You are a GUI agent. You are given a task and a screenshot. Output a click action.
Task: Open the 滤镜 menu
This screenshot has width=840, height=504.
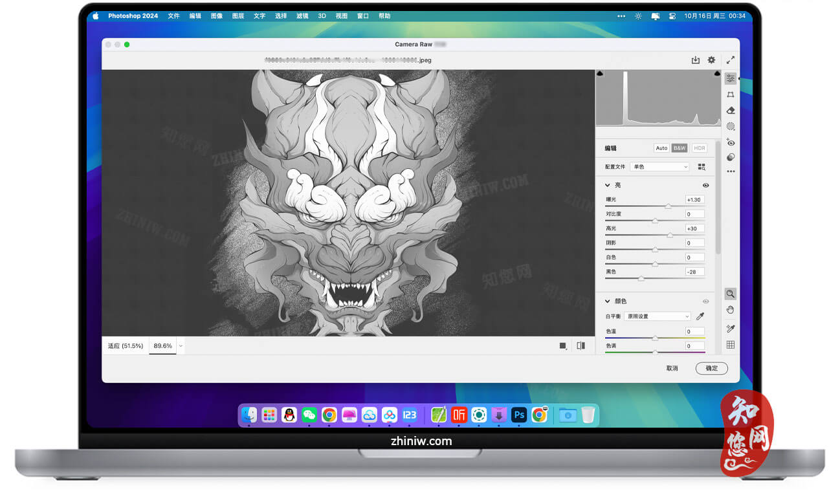coord(302,16)
